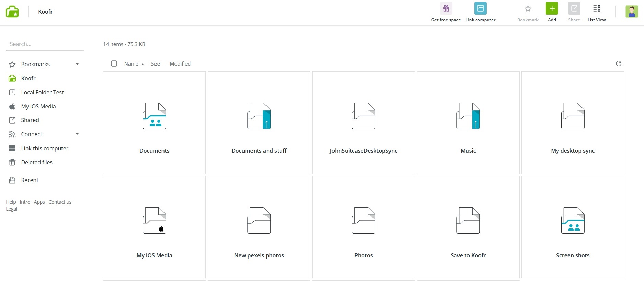Screen dimensions: 644x281
Task: Click the refresh icon above file grid
Action: [619, 63]
